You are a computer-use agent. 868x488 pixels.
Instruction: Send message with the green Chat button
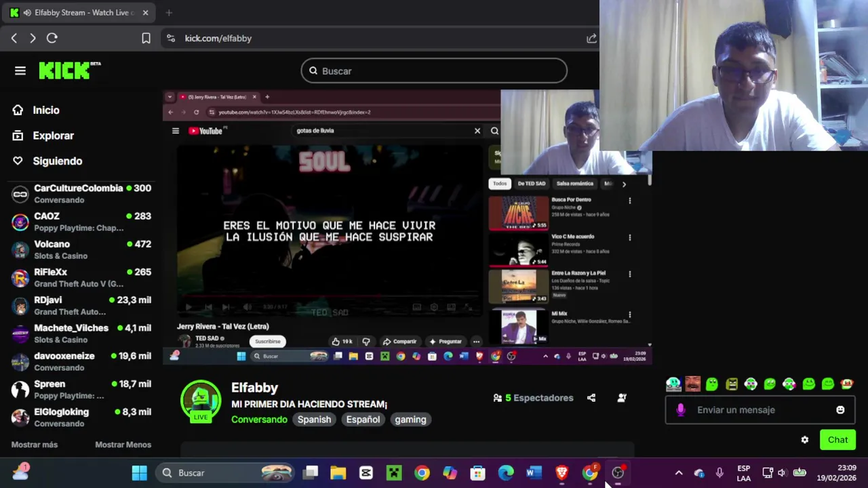point(837,440)
